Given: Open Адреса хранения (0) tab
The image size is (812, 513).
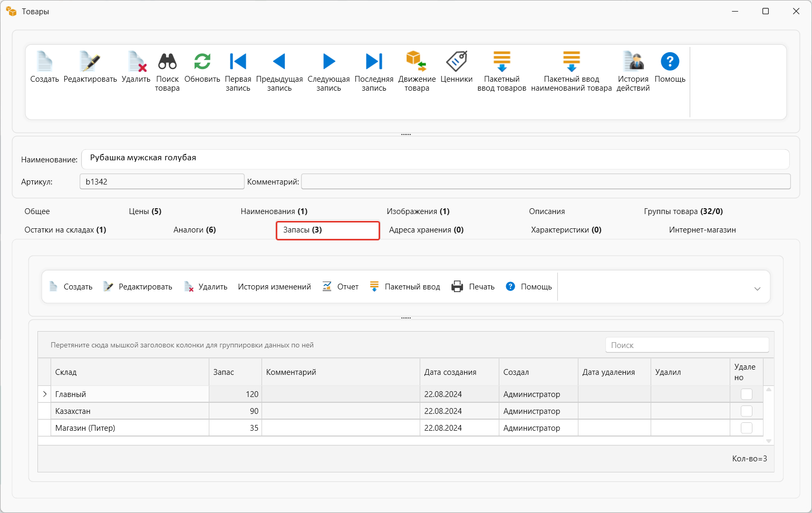Looking at the screenshot, I should click(x=426, y=230).
